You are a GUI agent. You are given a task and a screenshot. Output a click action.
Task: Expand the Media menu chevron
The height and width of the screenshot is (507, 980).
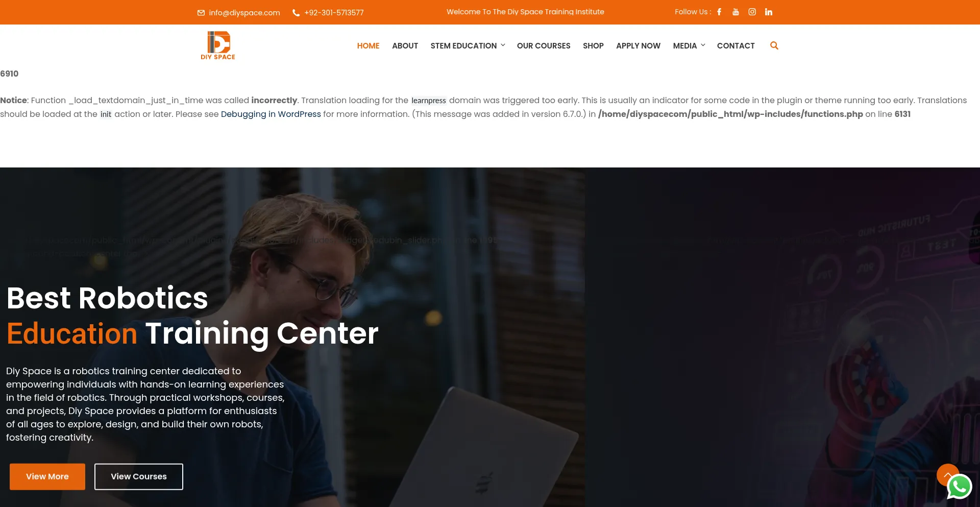point(703,45)
